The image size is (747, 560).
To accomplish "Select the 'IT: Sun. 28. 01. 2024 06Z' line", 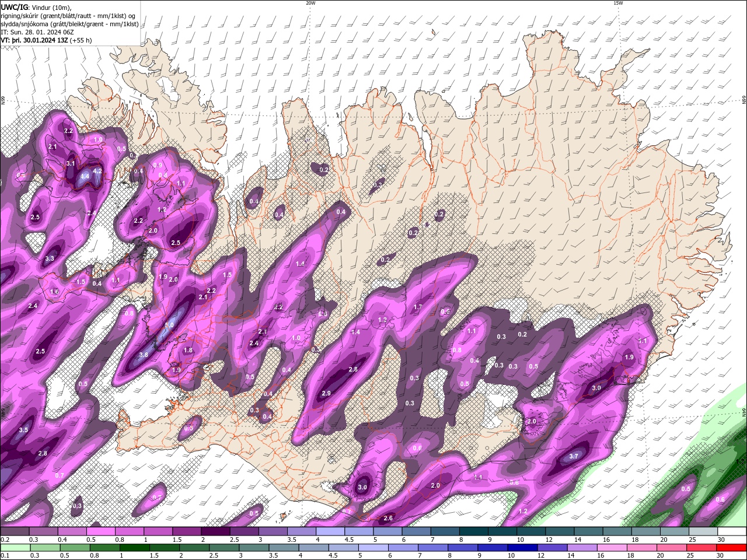I will (38, 32).
